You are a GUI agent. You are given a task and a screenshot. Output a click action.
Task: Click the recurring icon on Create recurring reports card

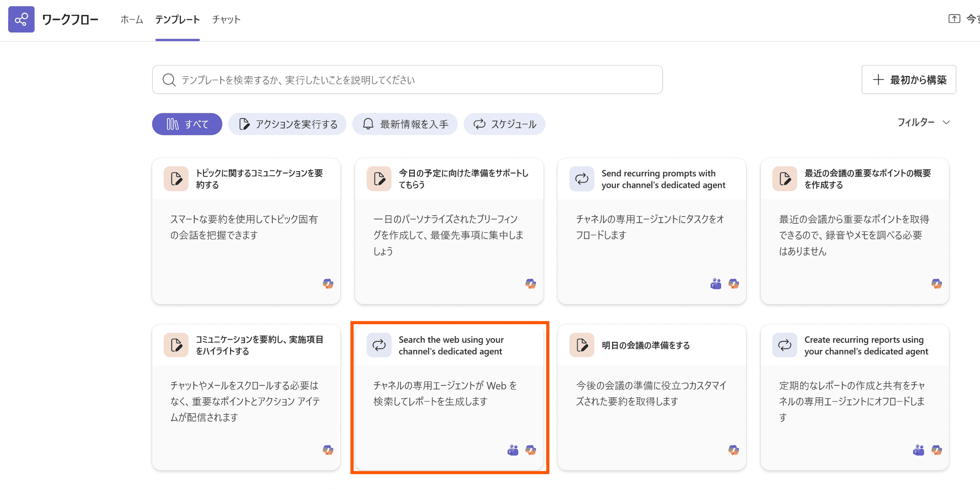[784, 345]
